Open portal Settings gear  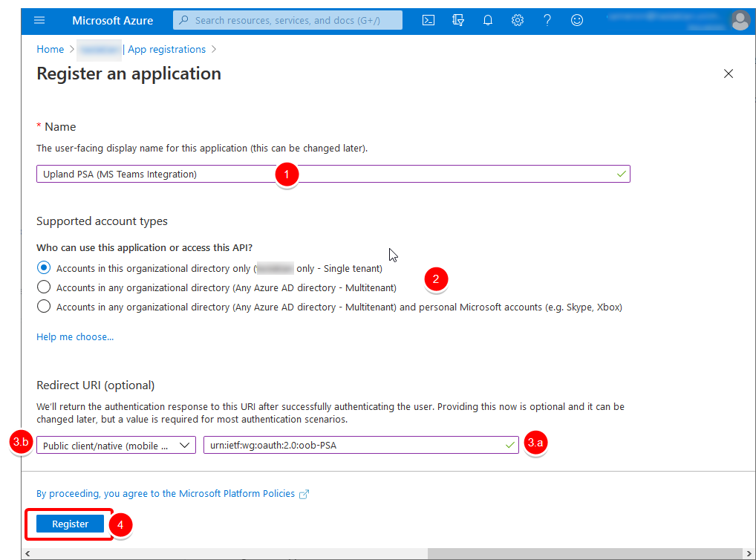pyautogui.click(x=518, y=20)
